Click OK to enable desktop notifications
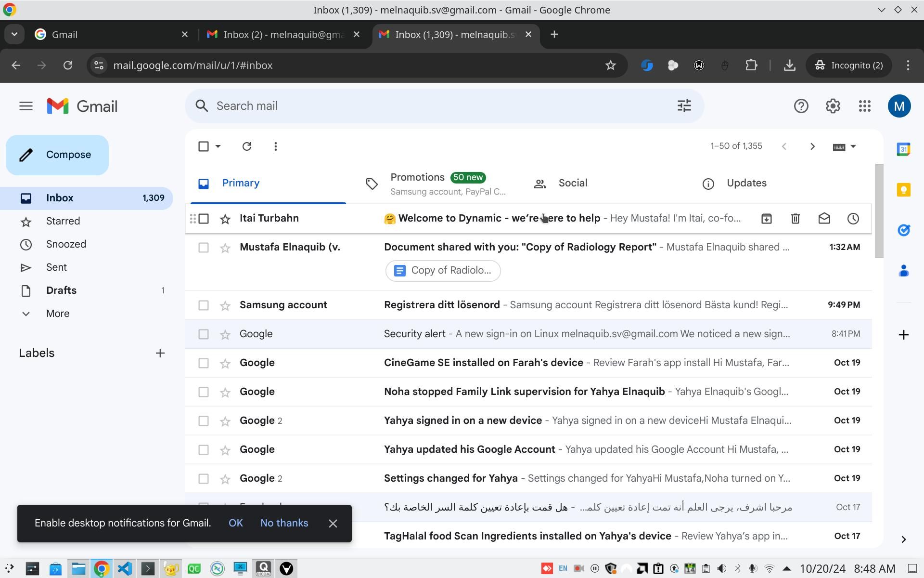 tap(235, 523)
